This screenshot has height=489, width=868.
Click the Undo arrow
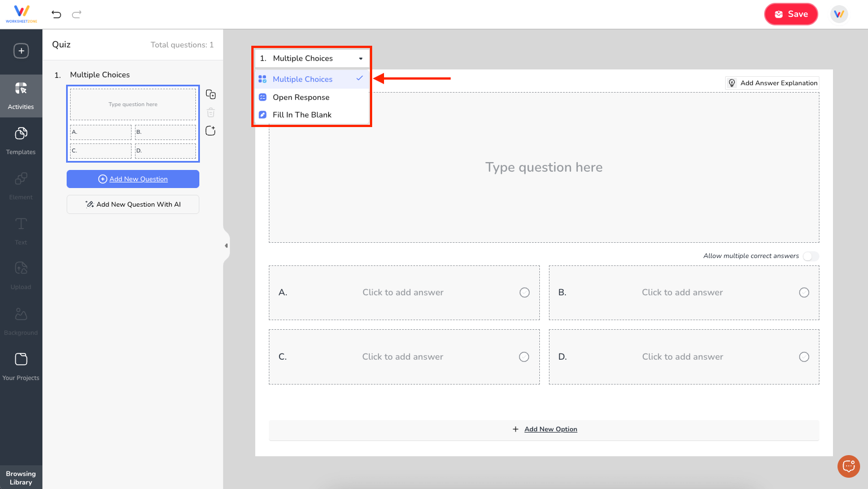tap(56, 14)
